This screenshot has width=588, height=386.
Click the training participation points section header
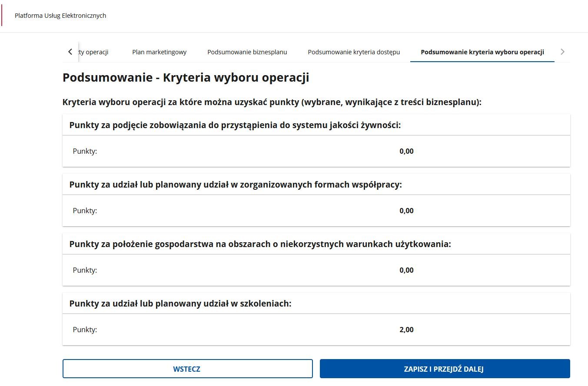click(x=180, y=304)
